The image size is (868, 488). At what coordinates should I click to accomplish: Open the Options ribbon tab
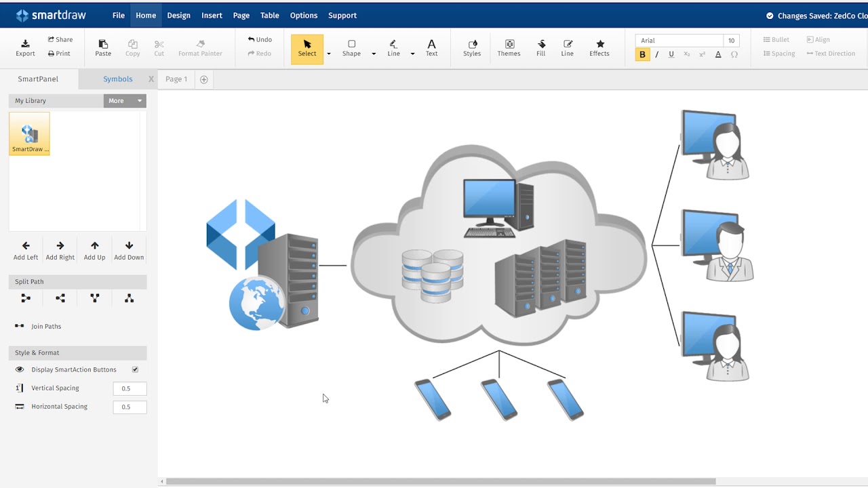point(303,15)
